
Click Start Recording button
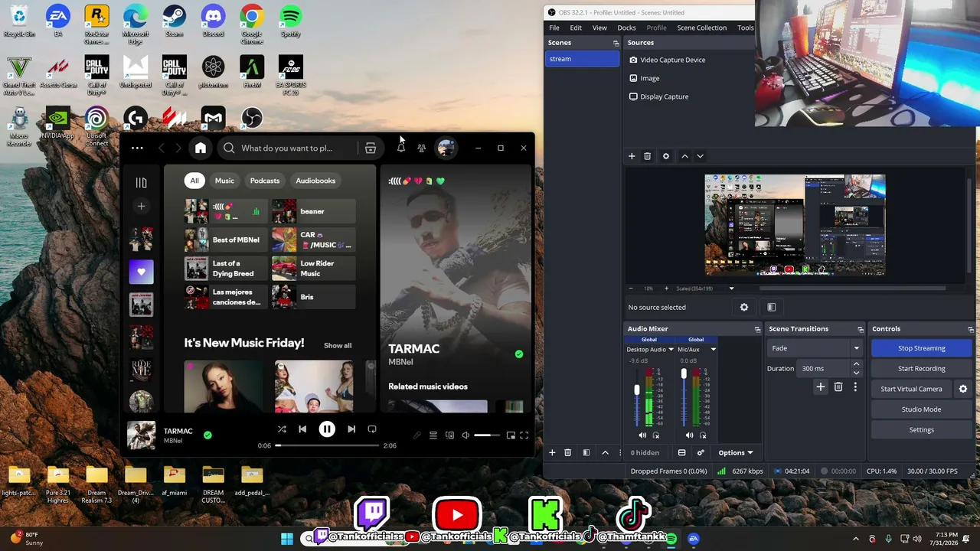click(921, 369)
